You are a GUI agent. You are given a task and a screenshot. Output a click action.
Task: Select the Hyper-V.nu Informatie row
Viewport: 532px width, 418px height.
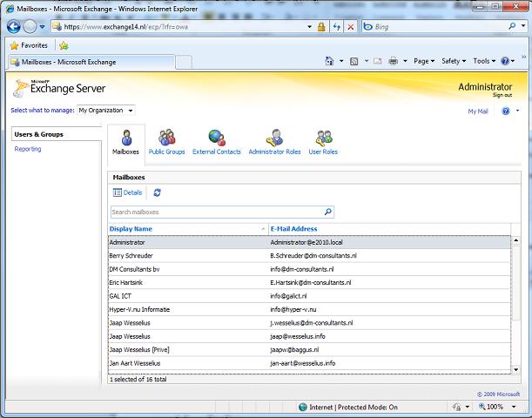[309, 309]
